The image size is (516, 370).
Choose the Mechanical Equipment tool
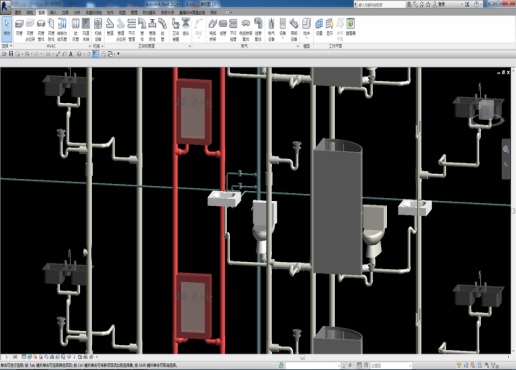tap(98, 29)
